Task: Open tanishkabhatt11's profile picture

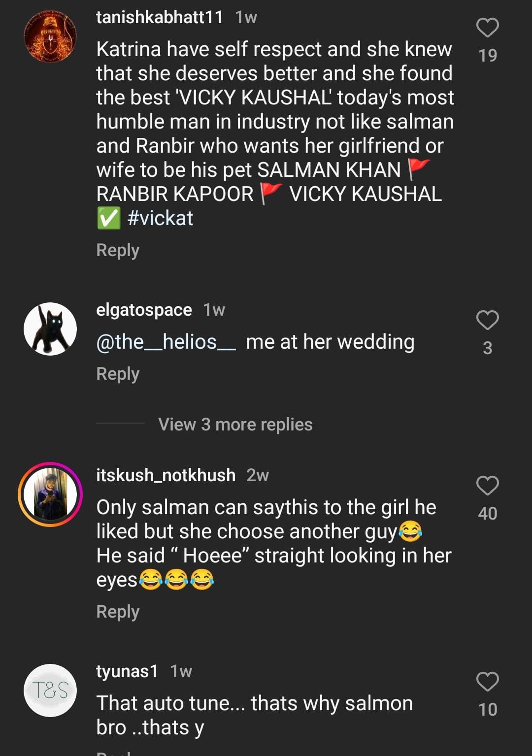Action: click(x=50, y=36)
